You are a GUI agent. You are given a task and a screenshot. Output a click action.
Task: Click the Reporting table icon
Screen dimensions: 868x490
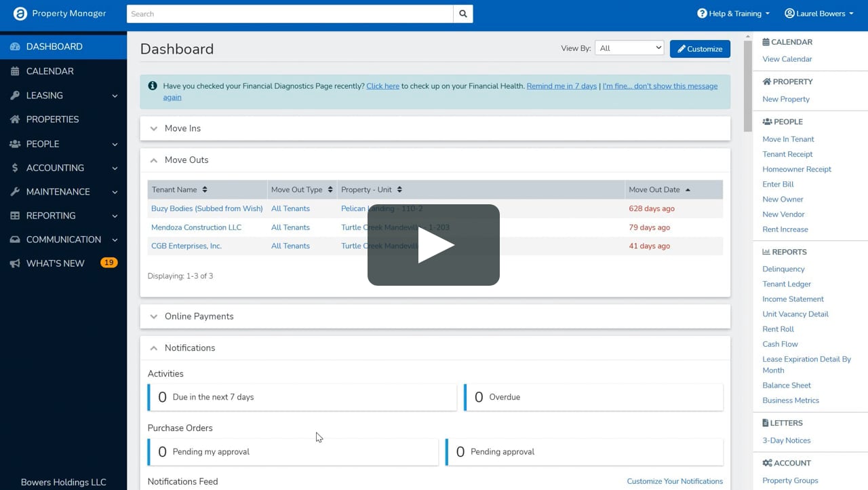pyautogui.click(x=15, y=216)
